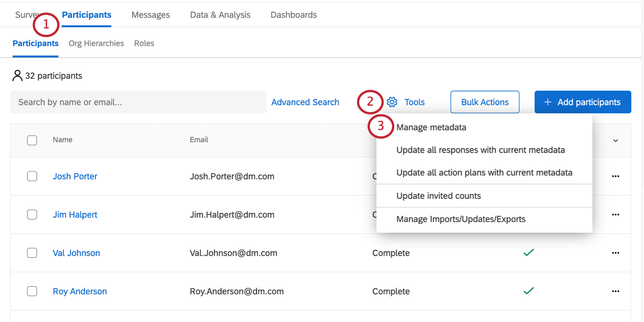The width and height of the screenshot is (644, 322).
Task: Select the Roy Anderson row checkbox
Action: click(x=32, y=291)
